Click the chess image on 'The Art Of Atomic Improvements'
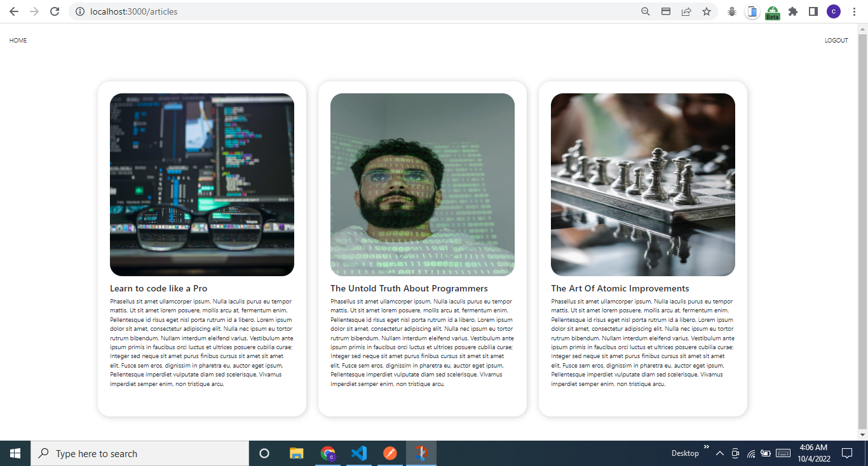 click(x=642, y=184)
